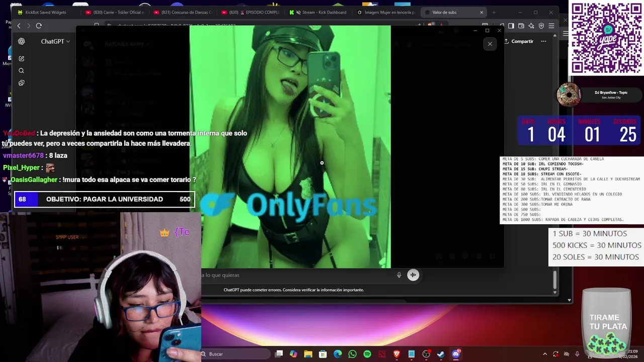Switch to the KickBot Saved Widgets tab

point(45,12)
